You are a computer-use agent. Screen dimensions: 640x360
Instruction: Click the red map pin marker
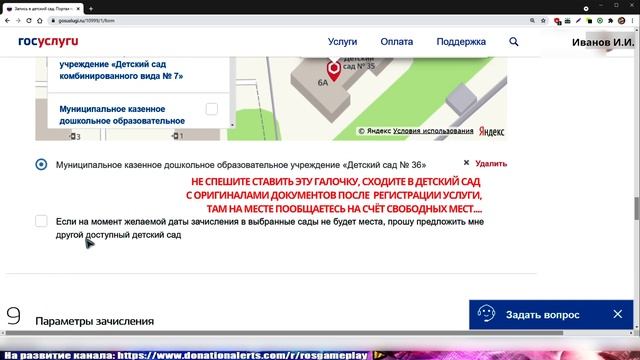click(334, 70)
